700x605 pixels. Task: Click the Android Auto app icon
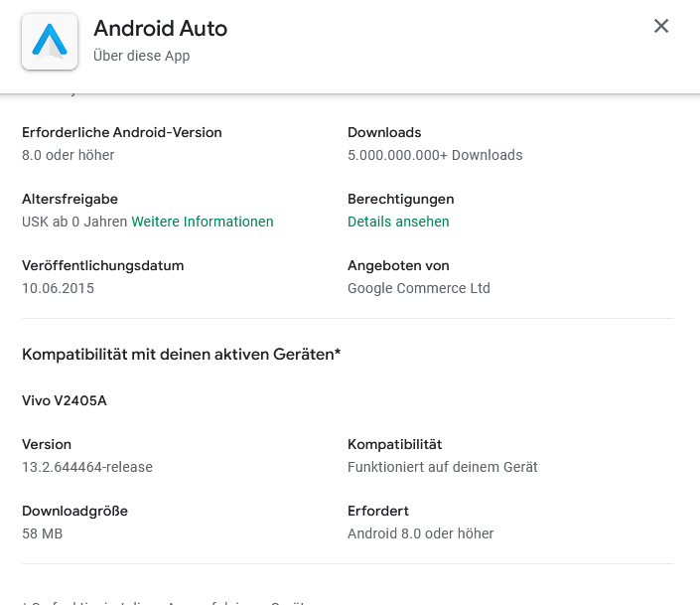pyautogui.click(x=50, y=42)
